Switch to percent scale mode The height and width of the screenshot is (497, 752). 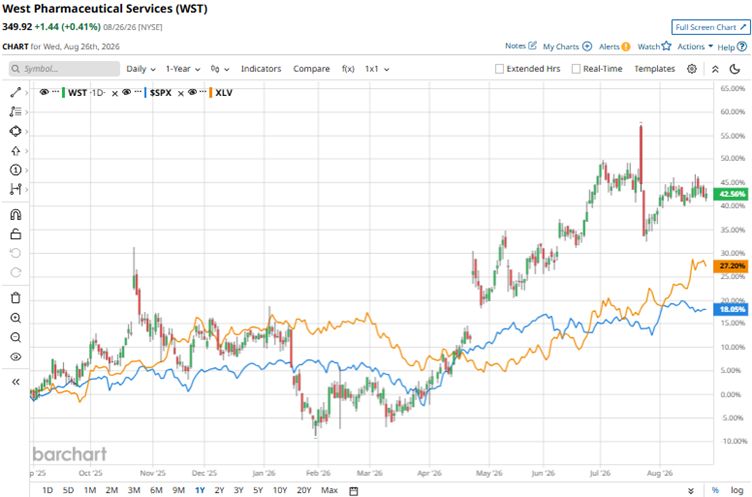click(x=715, y=490)
